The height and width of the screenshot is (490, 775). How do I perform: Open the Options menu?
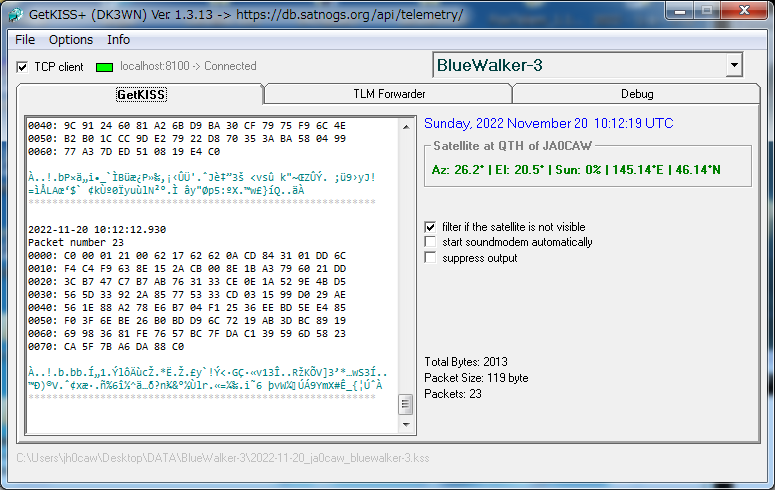coord(71,40)
